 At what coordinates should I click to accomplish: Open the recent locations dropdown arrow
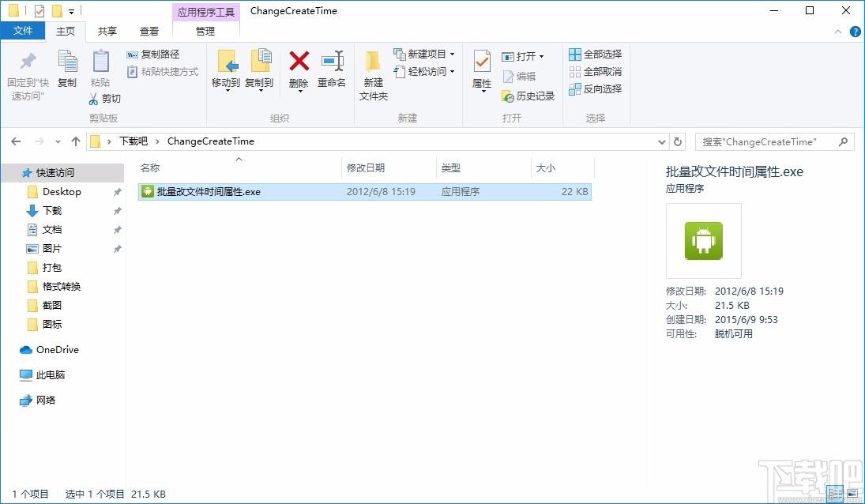click(58, 141)
